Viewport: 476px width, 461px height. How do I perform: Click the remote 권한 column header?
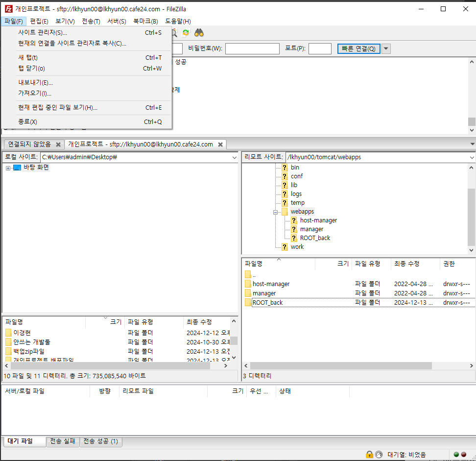click(457, 264)
